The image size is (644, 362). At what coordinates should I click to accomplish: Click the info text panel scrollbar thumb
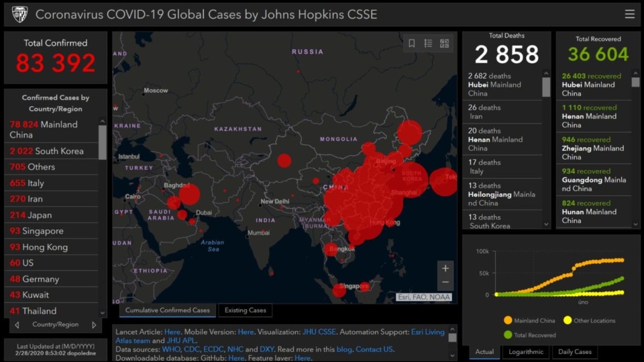(x=452, y=338)
